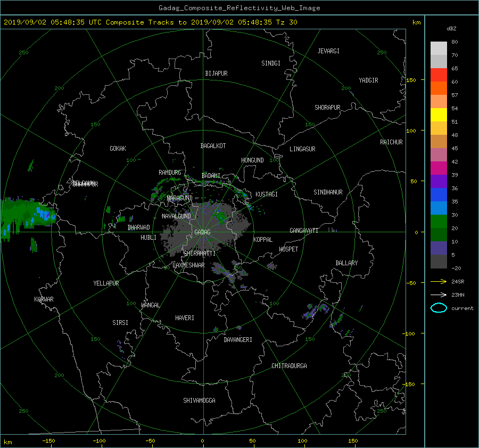Viewport: 479px width, 448px height.
Task: Click the -20 value on dBZ scale
Action: 456,268
